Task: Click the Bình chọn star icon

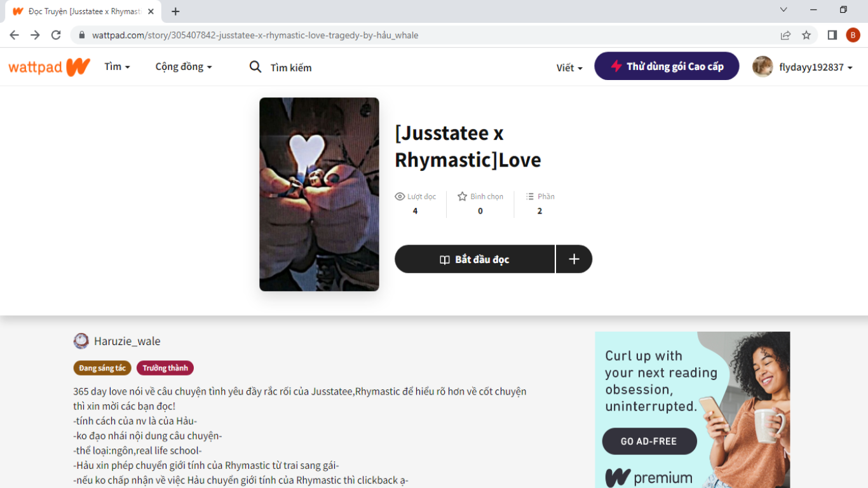Action: pyautogui.click(x=463, y=196)
